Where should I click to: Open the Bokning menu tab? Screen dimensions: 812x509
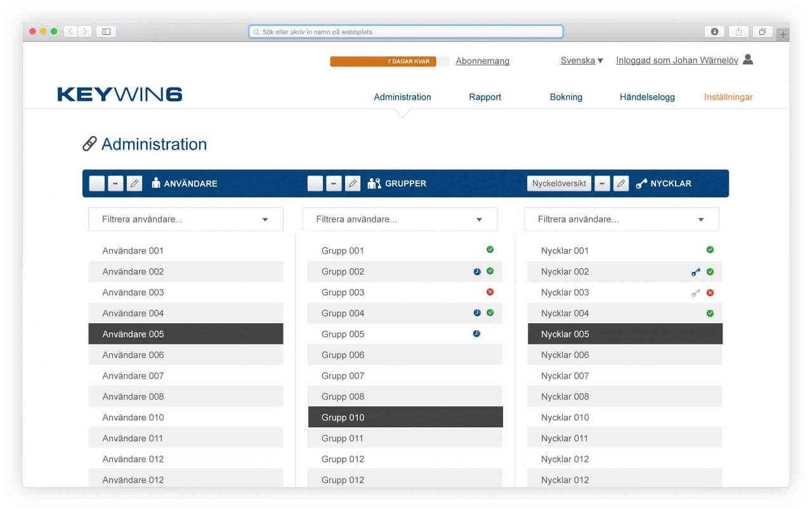tap(566, 97)
